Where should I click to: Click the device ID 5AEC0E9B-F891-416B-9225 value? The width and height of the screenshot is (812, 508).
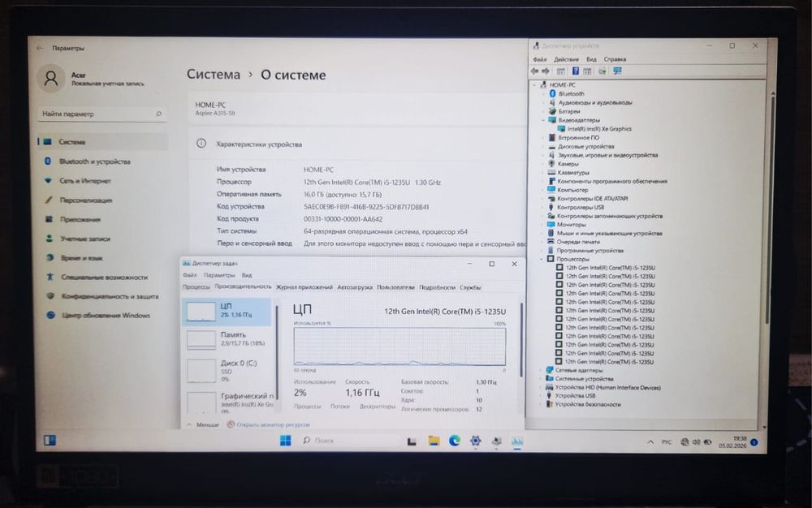point(366,207)
